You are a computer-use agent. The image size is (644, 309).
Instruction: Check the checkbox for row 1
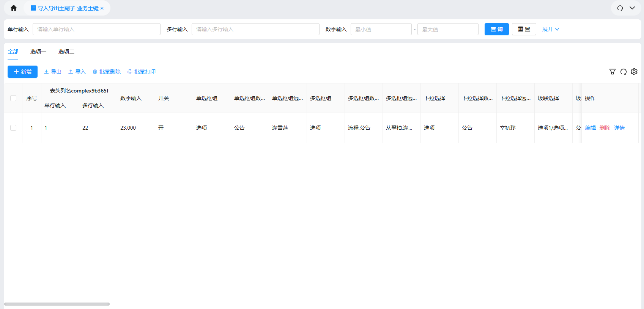click(13, 128)
